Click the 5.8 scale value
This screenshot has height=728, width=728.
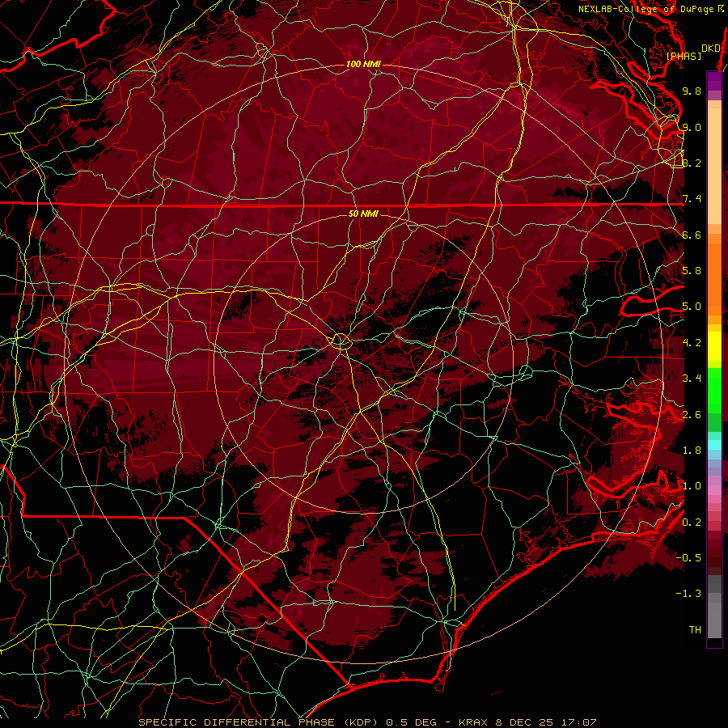tap(692, 271)
